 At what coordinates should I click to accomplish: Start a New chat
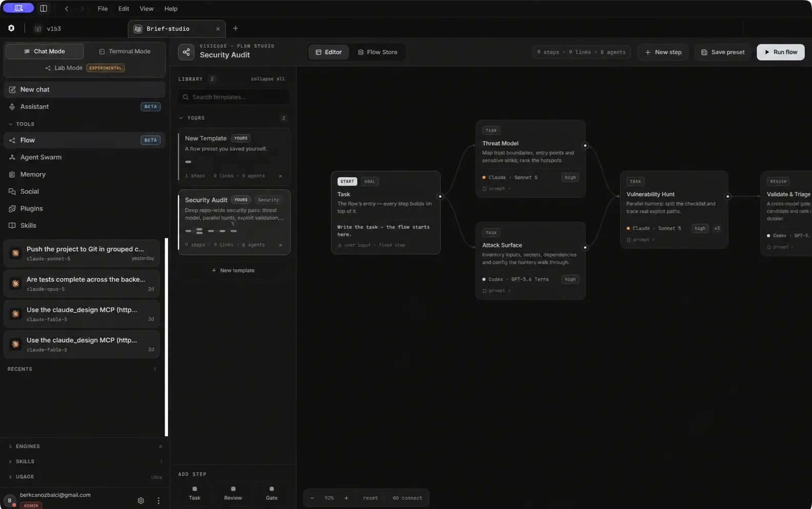tap(85, 89)
